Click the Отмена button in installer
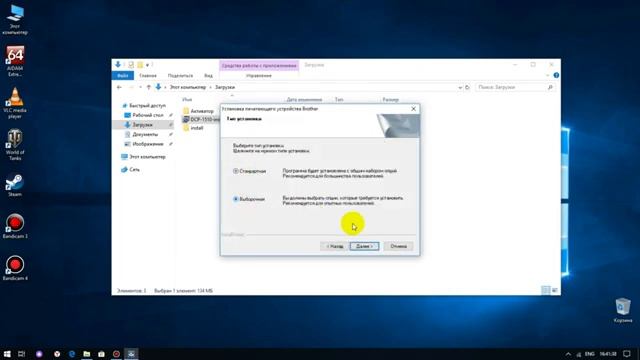 click(398, 246)
